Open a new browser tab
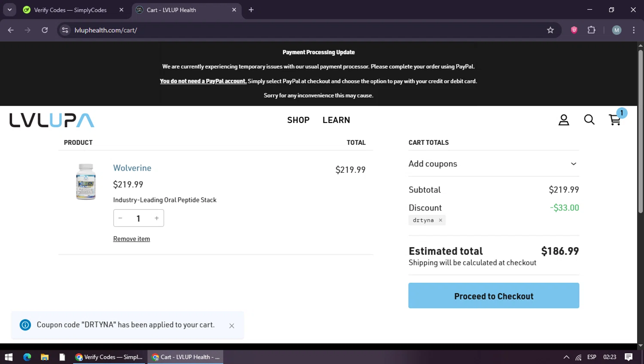Image resolution: width=644 pixels, height=364 pixels. [x=251, y=10]
